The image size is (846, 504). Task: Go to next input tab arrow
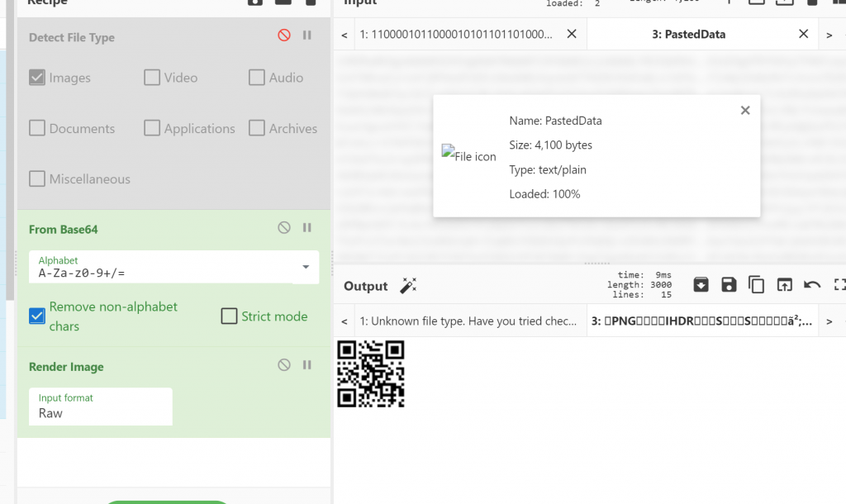(x=829, y=35)
